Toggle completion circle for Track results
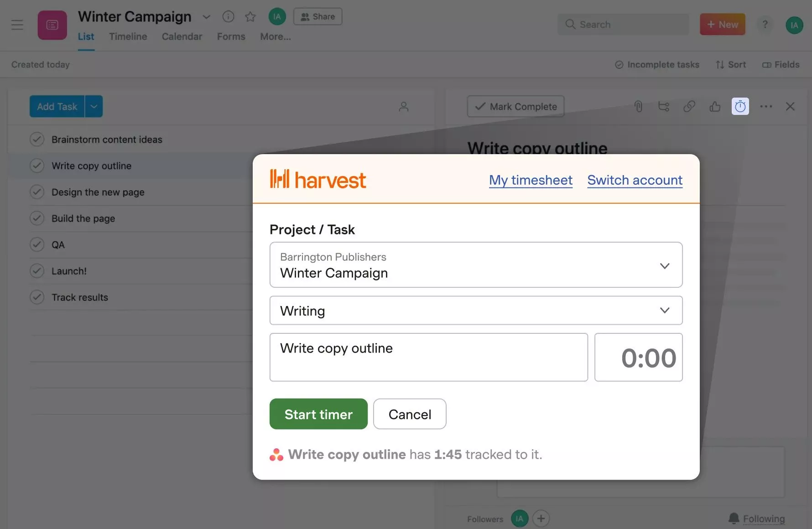812x529 pixels. pyautogui.click(x=37, y=297)
